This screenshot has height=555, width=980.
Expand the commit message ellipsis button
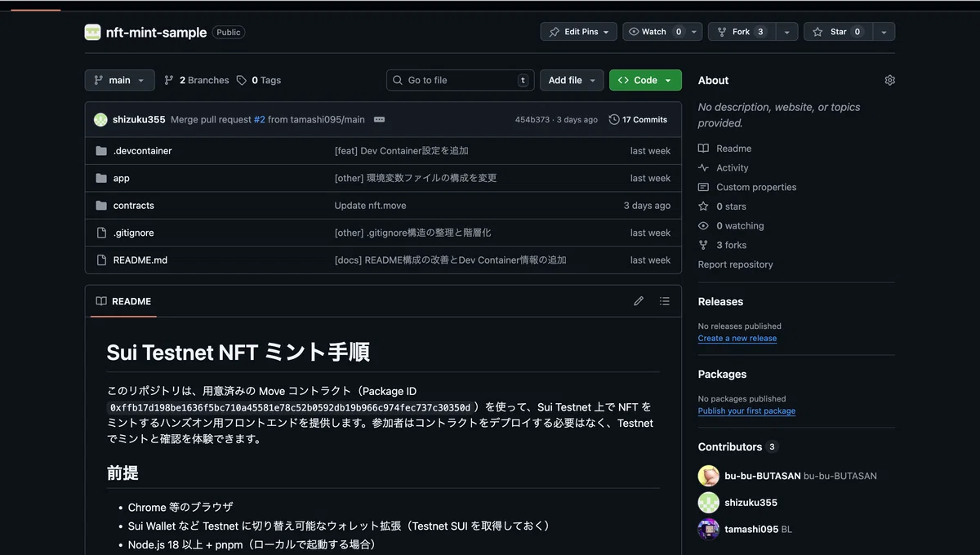(x=379, y=119)
